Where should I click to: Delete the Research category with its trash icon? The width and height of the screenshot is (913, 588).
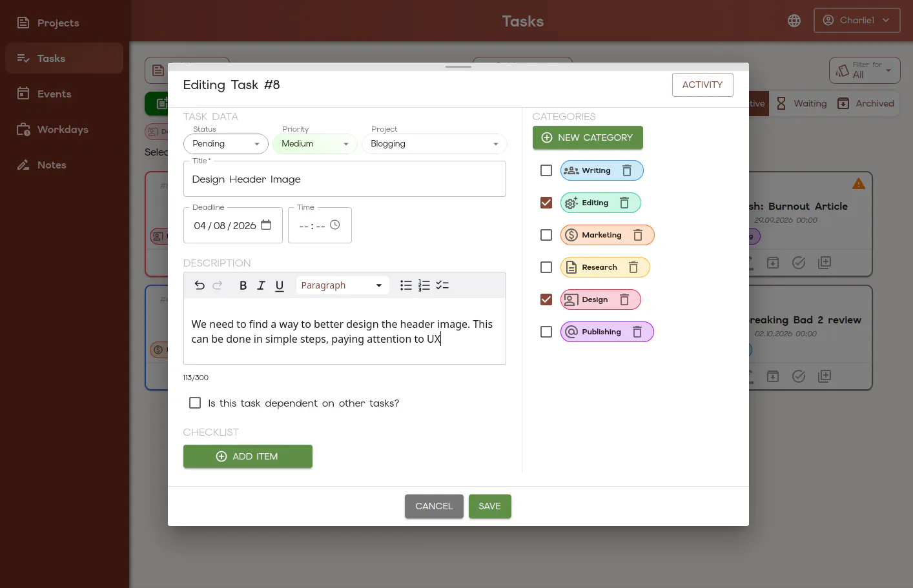pos(633,267)
